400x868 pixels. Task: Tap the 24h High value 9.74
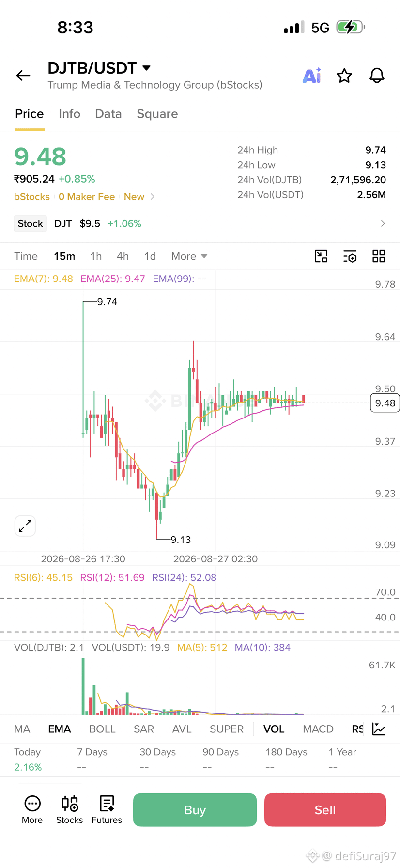click(x=376, y=150)
